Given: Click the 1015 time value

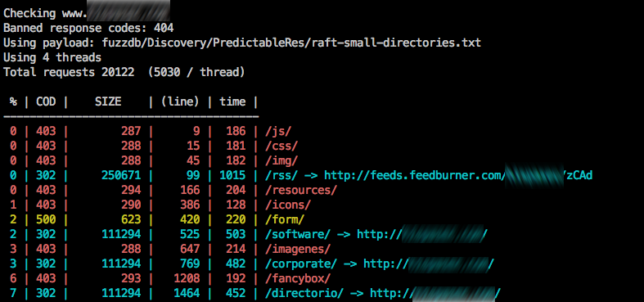Looking at the screenshot, I should coord(232,175).
